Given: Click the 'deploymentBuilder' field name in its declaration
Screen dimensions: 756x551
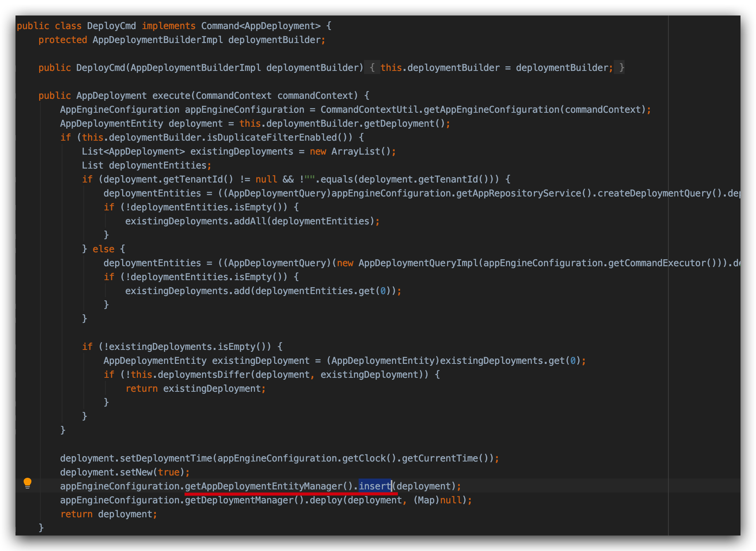Looking at the screenshot, I should (274, 40).
